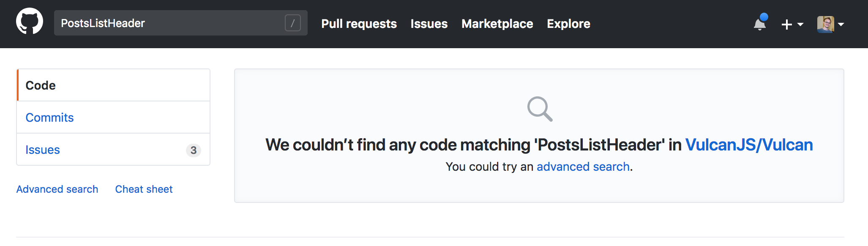The width and height of the screenshot is (868, 246).
Task: Open the notifications bell
Action: tap(759, 24)
